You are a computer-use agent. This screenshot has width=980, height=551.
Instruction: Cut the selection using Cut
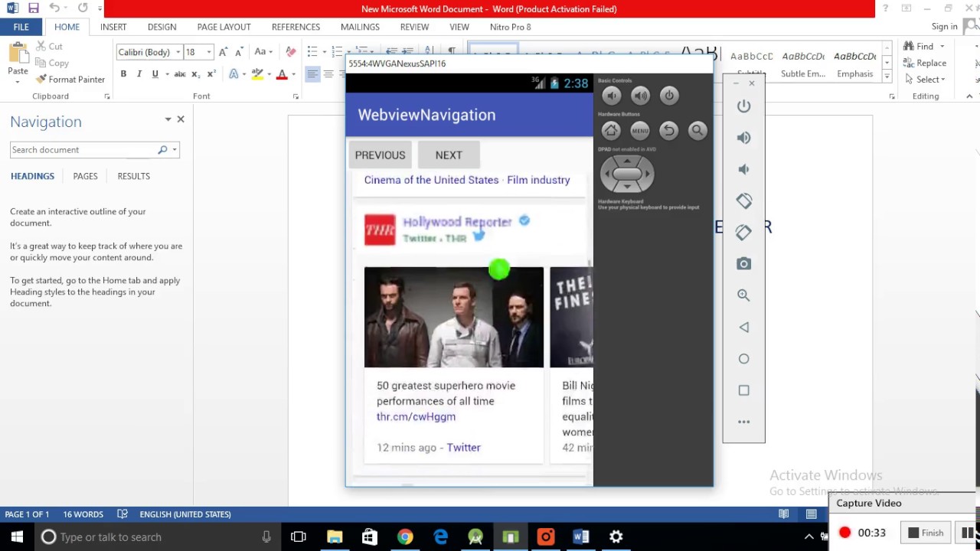click(x=49, y=47)
